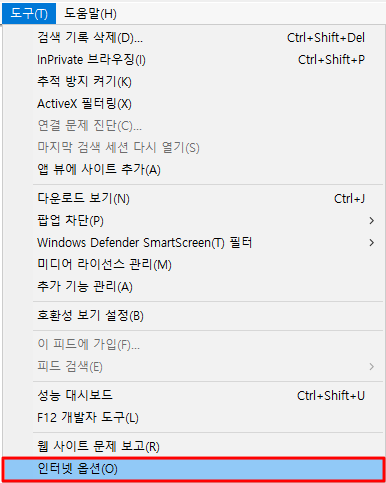
Task: Select 앱 뷰에 사이트 추가(A)
Action: tap(193, 170)
